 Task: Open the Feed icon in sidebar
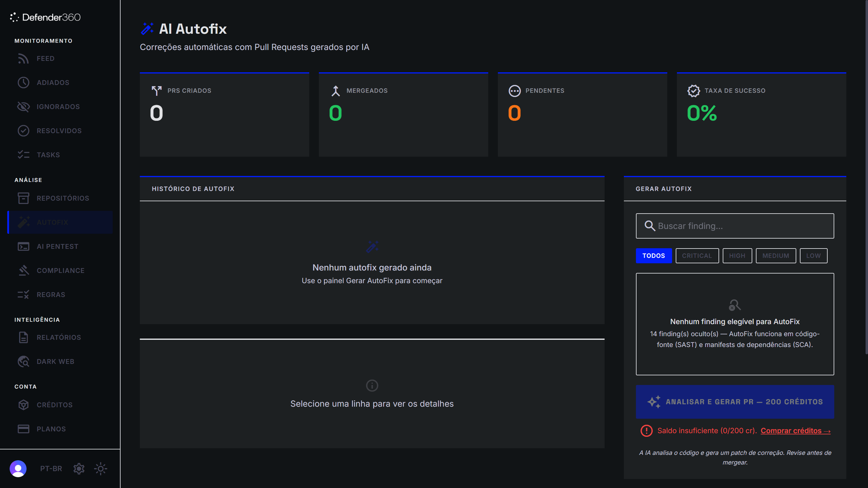click(x=23, y=59)
